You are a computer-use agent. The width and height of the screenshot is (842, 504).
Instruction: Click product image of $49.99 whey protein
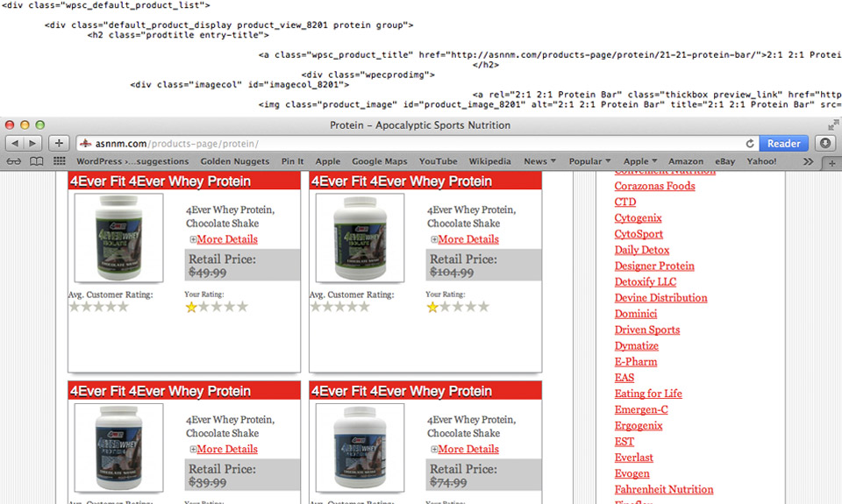[118, 238]
